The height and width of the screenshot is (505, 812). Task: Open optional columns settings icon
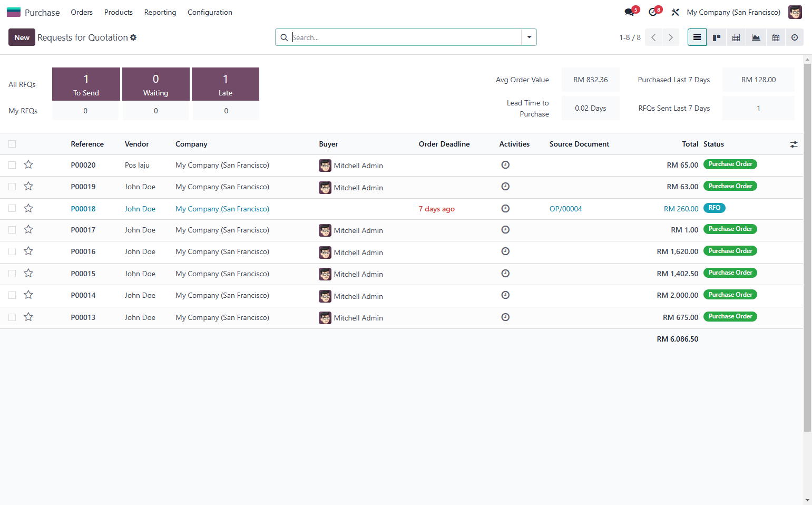click(x=794, y=144)
